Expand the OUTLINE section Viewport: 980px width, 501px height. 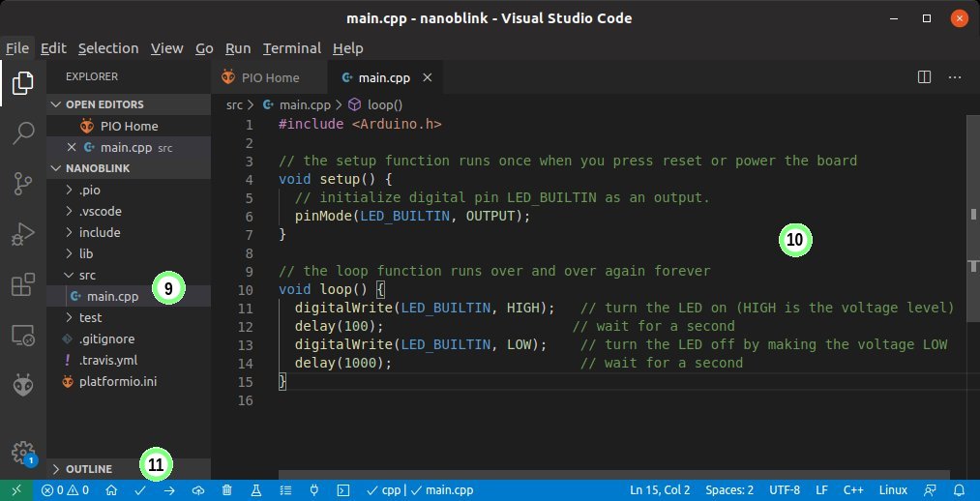[x=88, y=469]
